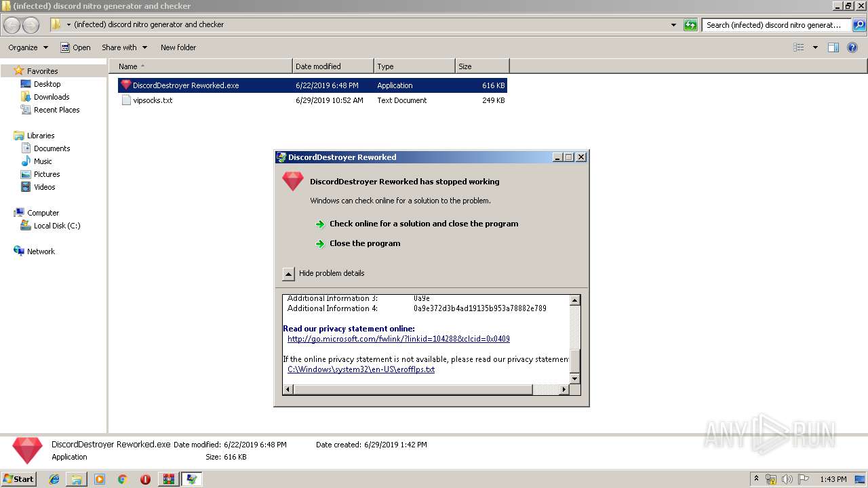Open Downloads in navigation pane
Viewport: 868px width, 488px height.
coord(52,97)
